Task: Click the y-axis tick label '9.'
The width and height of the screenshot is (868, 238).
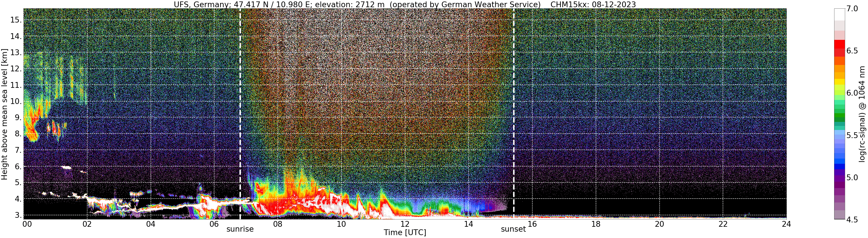Action: pos(18,118)
